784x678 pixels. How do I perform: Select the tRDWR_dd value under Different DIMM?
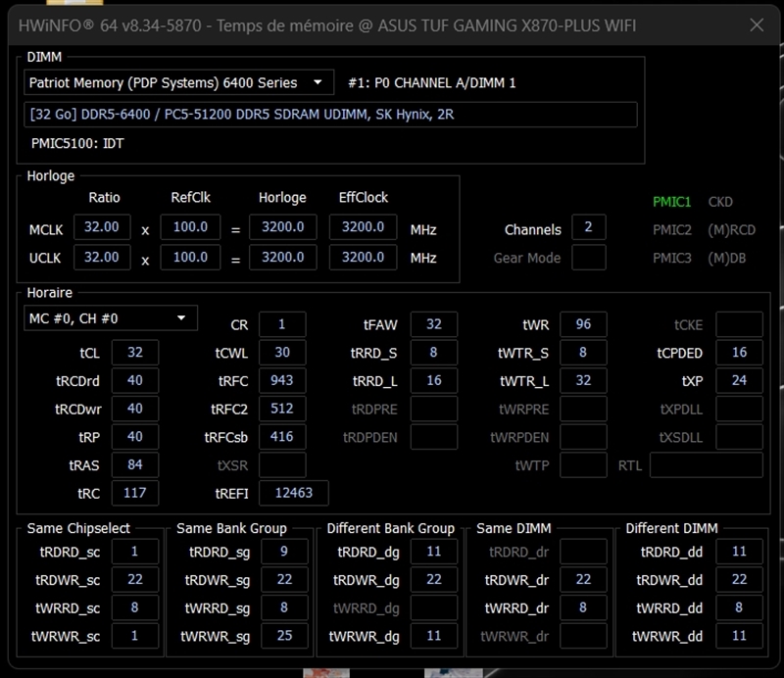pyautogui.click(x=739, y=580)
